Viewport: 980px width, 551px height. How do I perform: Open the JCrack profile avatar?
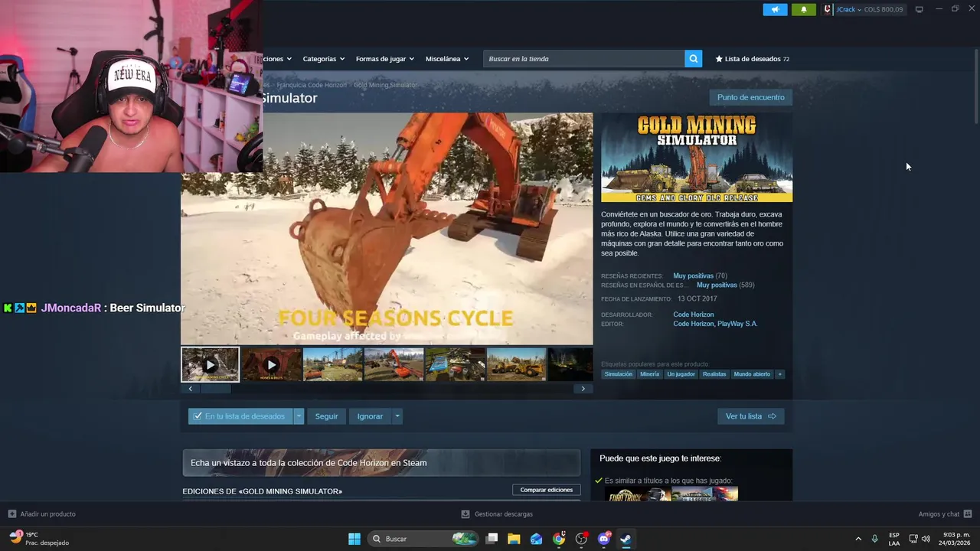click(x=828, y=9)
